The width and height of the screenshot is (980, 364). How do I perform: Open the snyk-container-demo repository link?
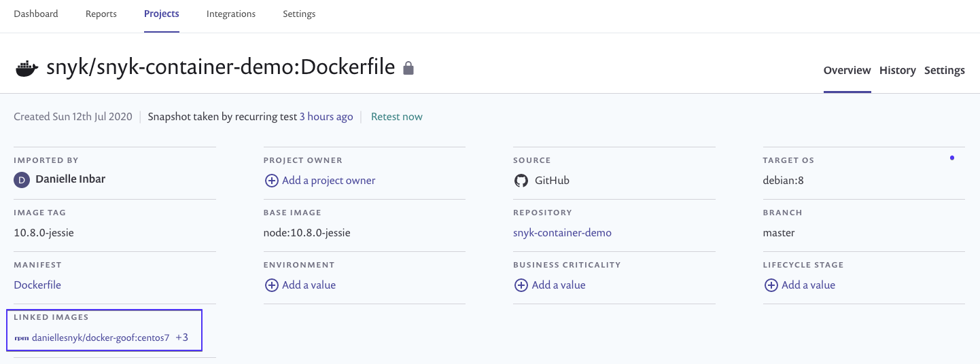562,233
